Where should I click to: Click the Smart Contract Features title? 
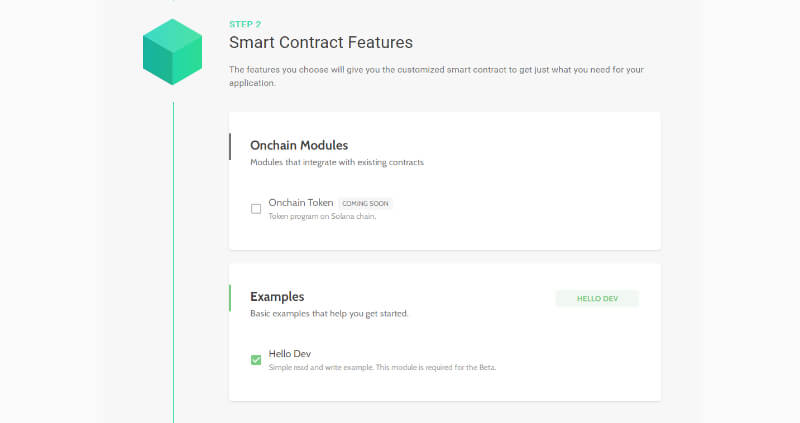coord(320,42)
